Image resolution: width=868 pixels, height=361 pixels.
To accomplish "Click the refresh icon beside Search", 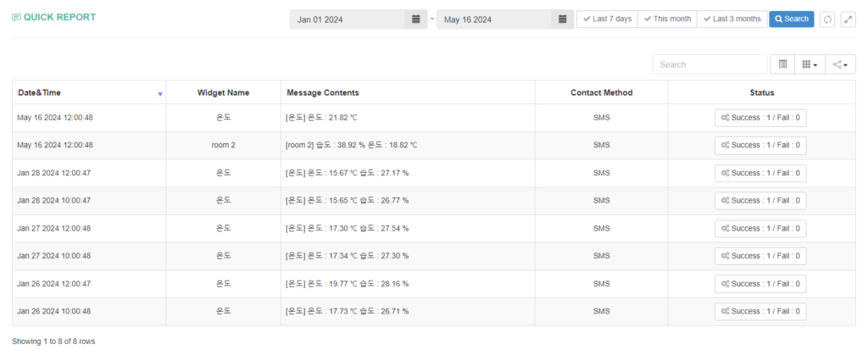I will coord(827,19).
